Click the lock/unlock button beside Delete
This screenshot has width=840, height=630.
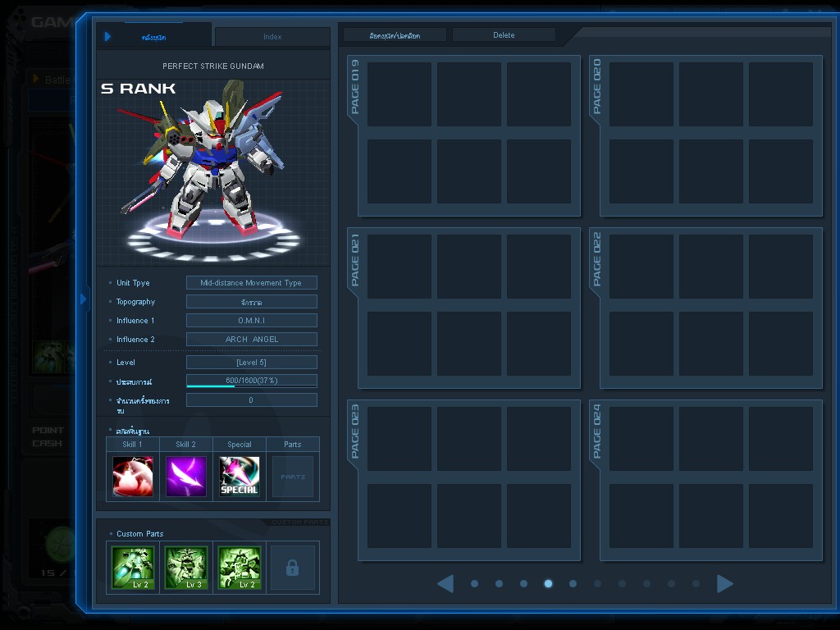click(x=395, y=35)
